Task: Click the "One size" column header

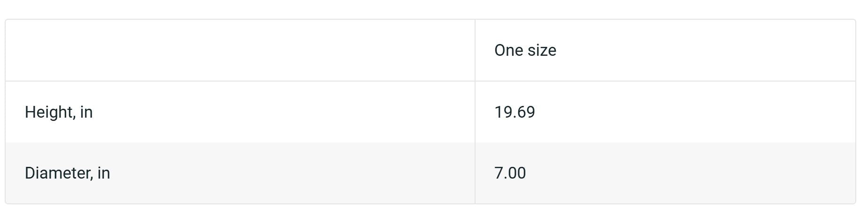Action: point(525,50)
